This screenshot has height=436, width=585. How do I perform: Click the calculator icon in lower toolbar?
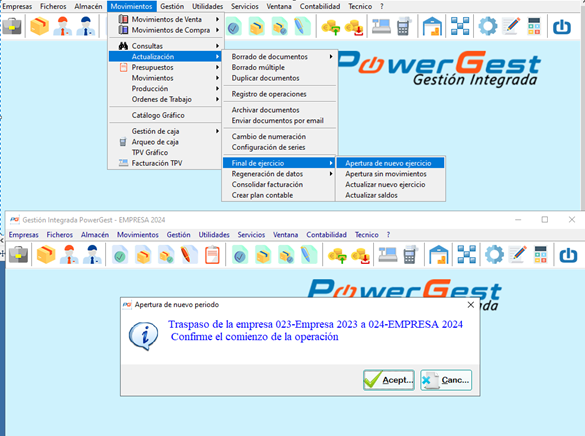coord(540,255)
